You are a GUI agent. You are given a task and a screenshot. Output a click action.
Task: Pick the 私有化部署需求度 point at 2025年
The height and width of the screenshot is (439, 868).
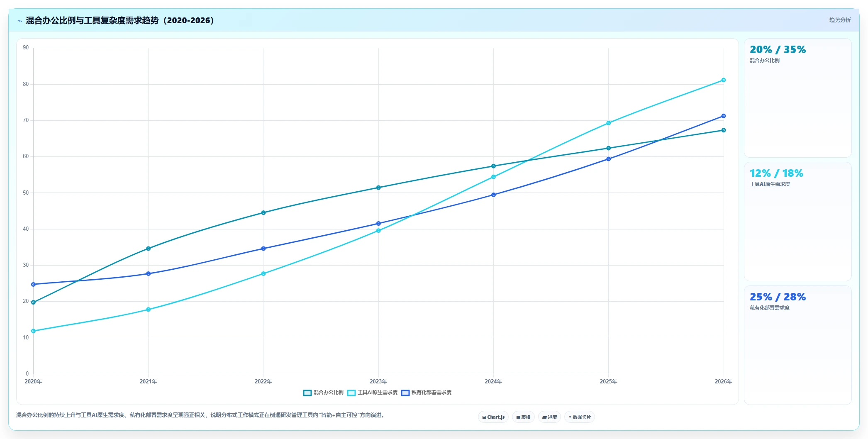point(609,159)
